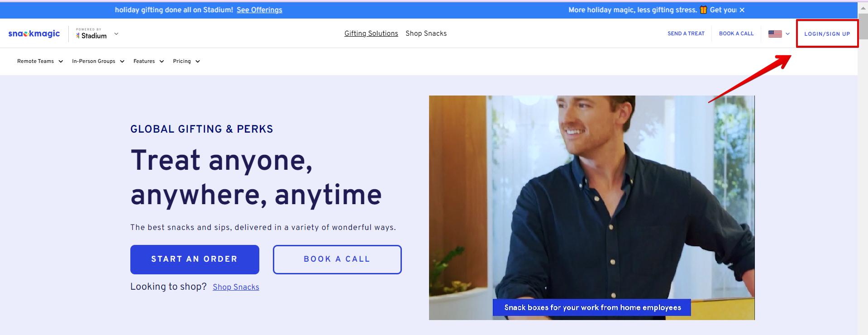This screenshot has height=335, width=868.
Task: Follow the Shop Snacks link below buttons
Action: [236, 287]
